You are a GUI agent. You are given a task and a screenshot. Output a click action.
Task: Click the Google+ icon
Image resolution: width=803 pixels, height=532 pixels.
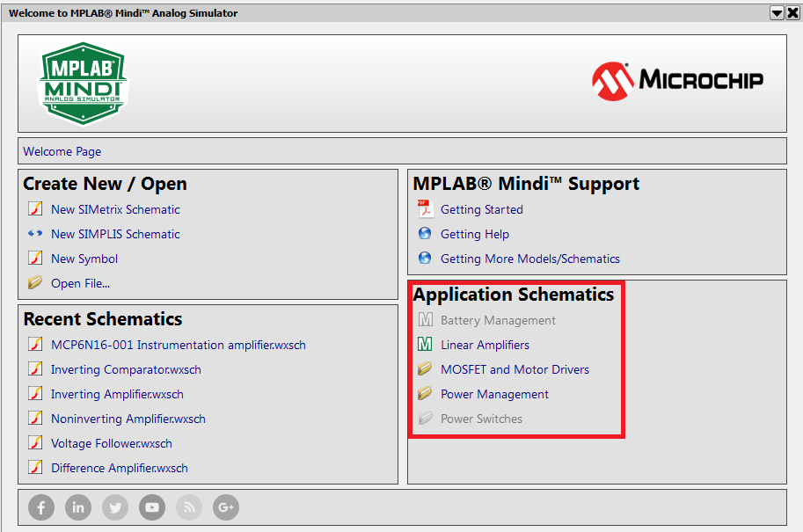(x=225, y=507)
